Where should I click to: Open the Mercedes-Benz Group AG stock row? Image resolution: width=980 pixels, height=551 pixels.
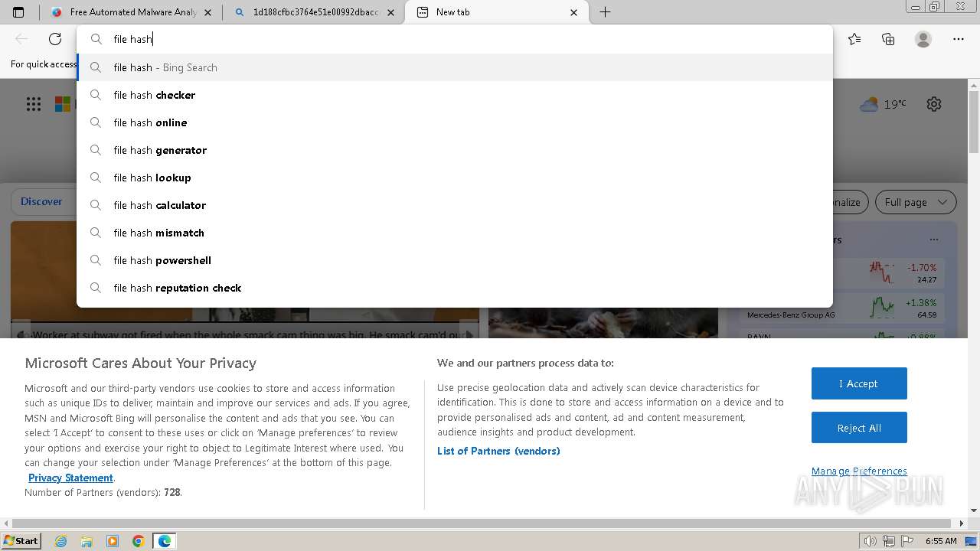(841, 308)
